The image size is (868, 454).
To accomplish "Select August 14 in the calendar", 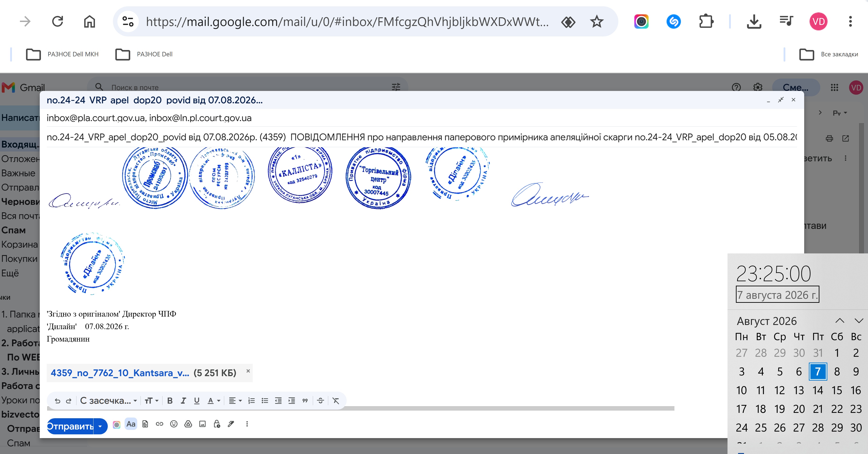I will pos(818,390).
